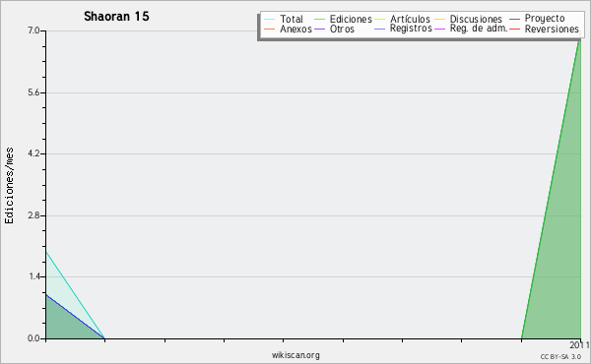Click the green Ediciones legend line swatch
This screenshot has height=364, width=591.
319,19
